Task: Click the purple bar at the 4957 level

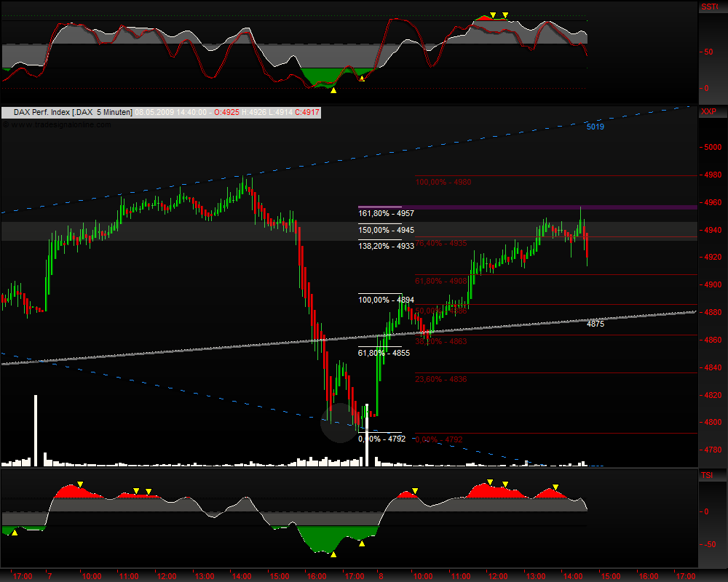Action: tap(553, 207)
